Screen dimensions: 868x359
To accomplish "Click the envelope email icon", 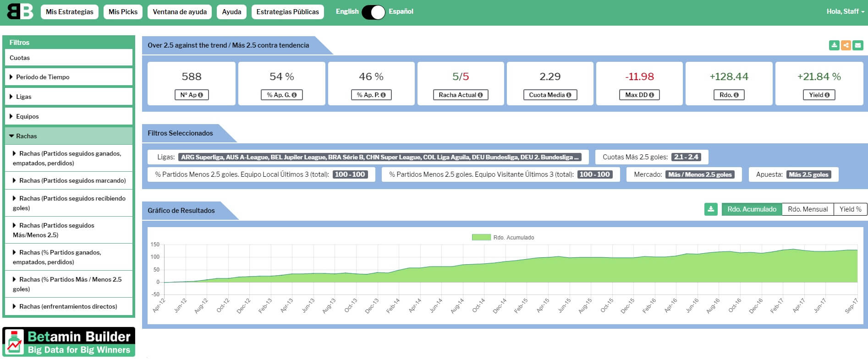I will (x=858, y=45).
